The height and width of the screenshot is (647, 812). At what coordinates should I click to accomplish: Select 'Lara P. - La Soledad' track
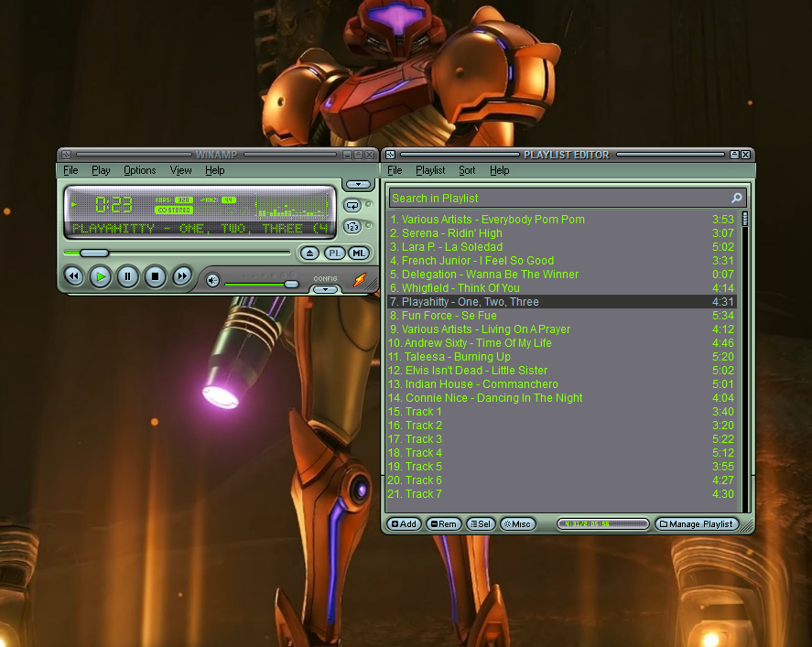tap(561, 247)
